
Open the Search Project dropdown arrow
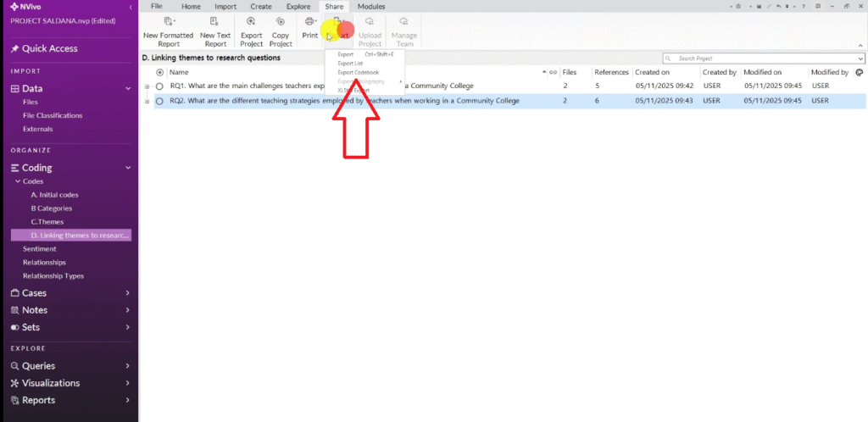click(860, 58)
